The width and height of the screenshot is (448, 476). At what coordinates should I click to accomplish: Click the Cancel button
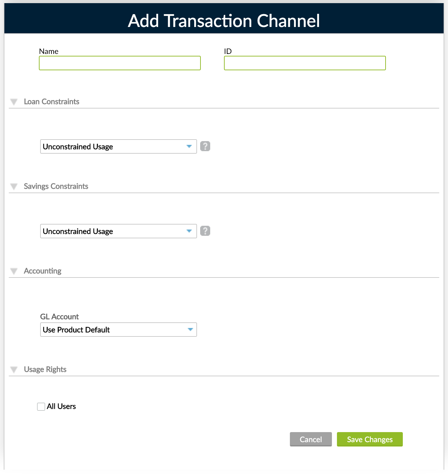(311, 439)
